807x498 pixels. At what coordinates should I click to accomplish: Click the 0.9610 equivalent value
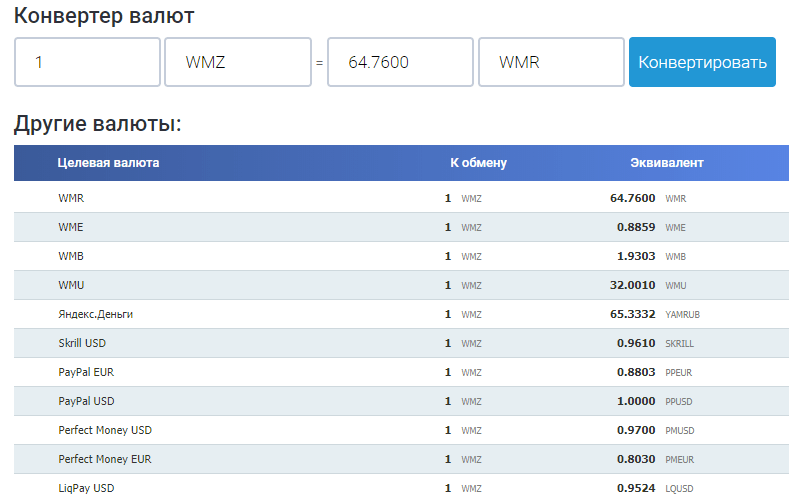[636, 343]
